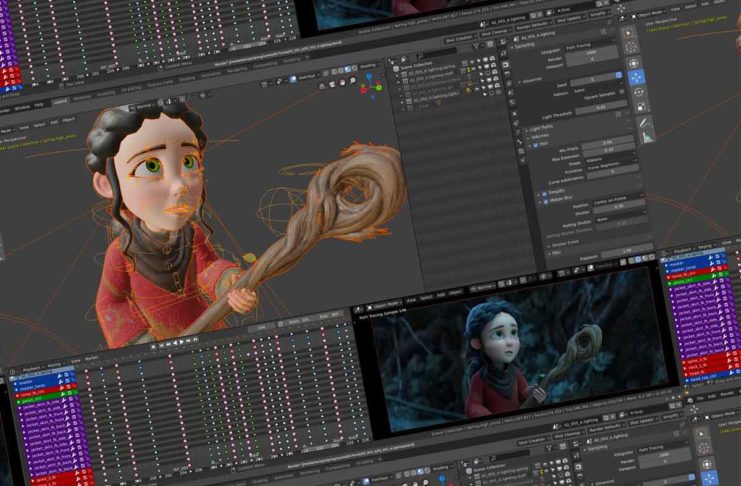Open the View Layer properties tab icon
Viewport: 741px width, 486px height.
click(509, 84)
